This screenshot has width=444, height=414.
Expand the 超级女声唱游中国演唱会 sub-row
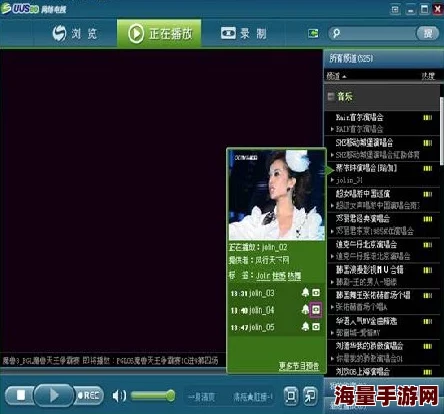click(x=332, y=206)
